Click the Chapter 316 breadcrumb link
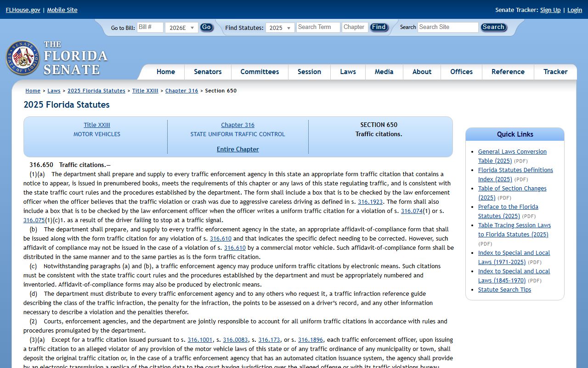Screen dimensions: 588x368 coord(182,91)
